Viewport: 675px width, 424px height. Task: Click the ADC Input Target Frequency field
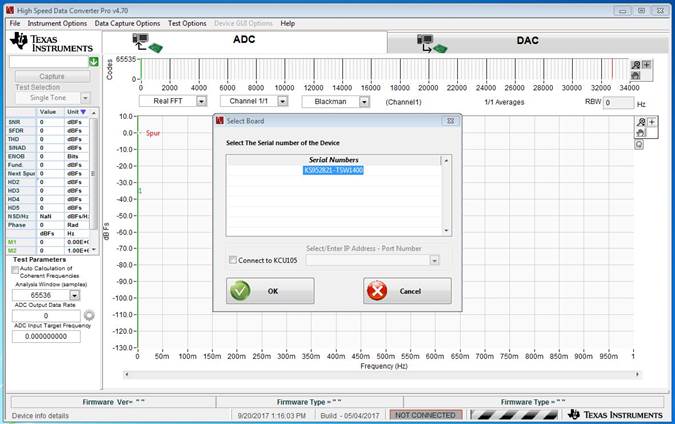[x=46, y=337]
